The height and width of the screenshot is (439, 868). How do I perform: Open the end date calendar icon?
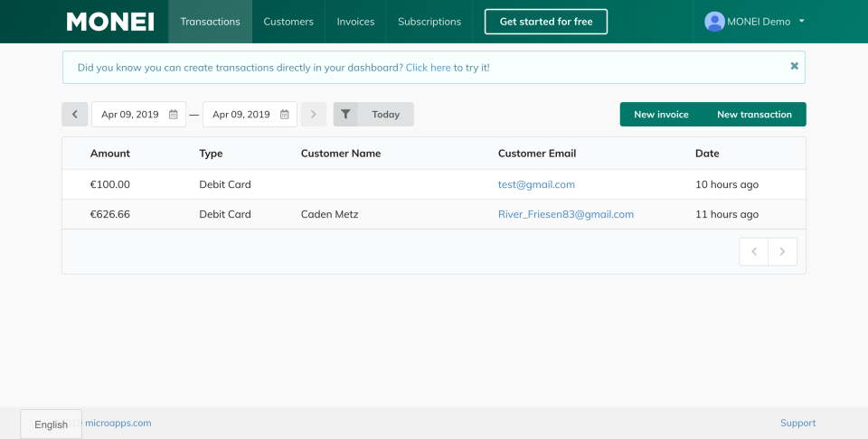(285, 115)
